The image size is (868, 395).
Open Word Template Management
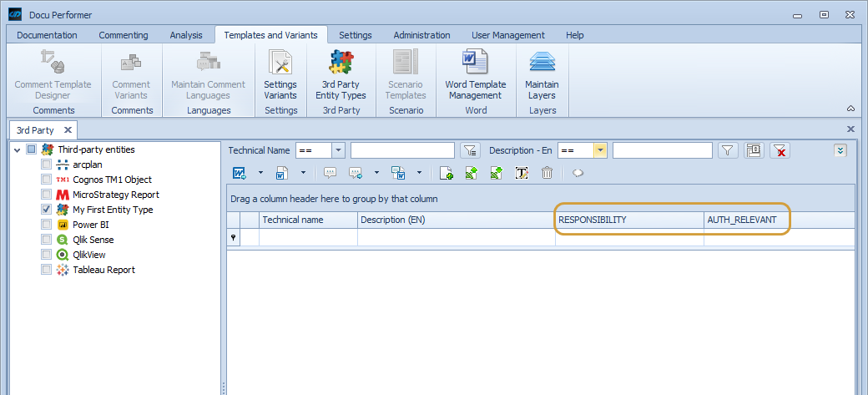[475, 76]
